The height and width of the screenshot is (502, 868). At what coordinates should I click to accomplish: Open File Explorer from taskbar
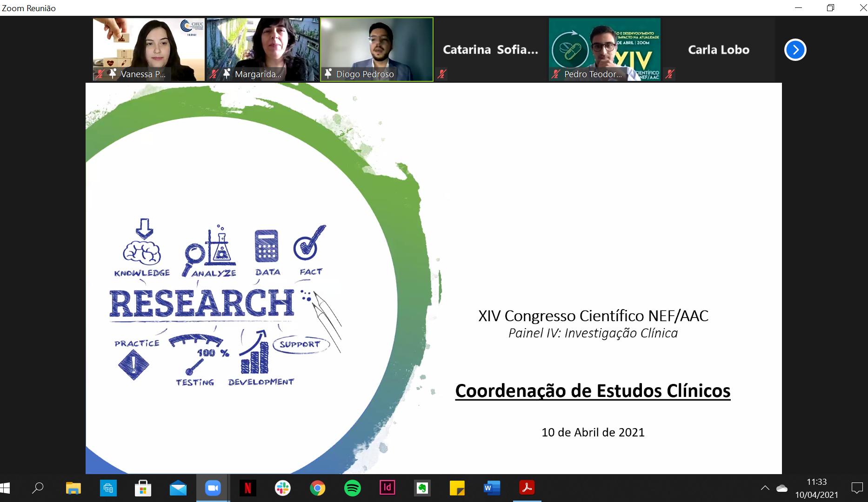click(73, 488)
